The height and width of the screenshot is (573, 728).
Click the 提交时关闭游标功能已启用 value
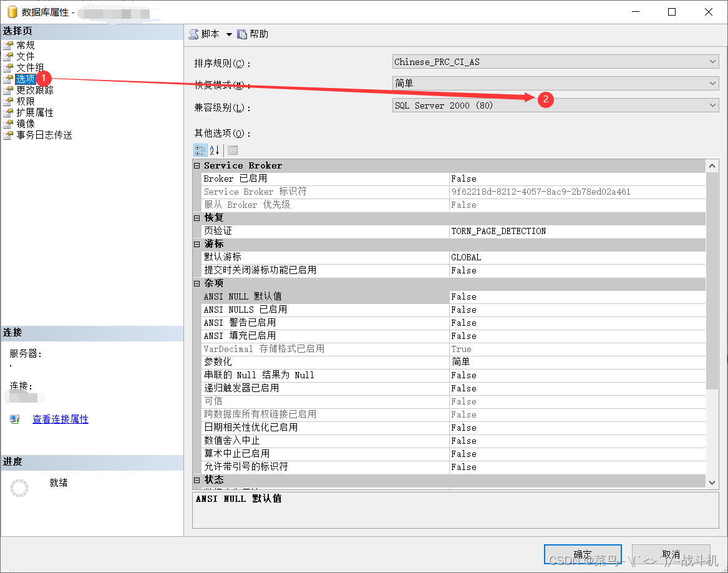tap(577, 270)
